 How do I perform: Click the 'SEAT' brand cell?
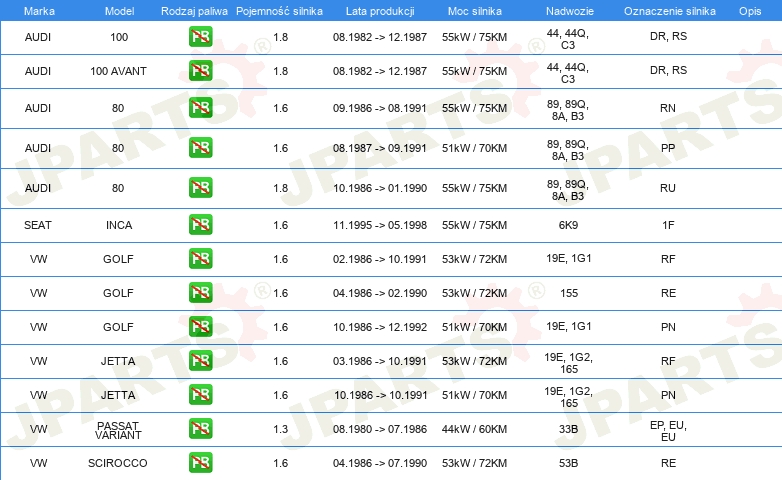(38, 225)
